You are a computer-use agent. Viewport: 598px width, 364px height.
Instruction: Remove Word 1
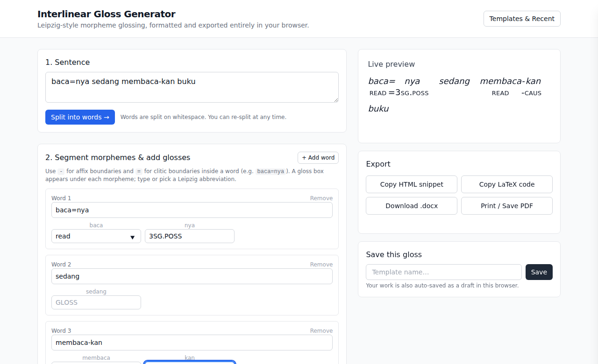(x=321, y=198)
